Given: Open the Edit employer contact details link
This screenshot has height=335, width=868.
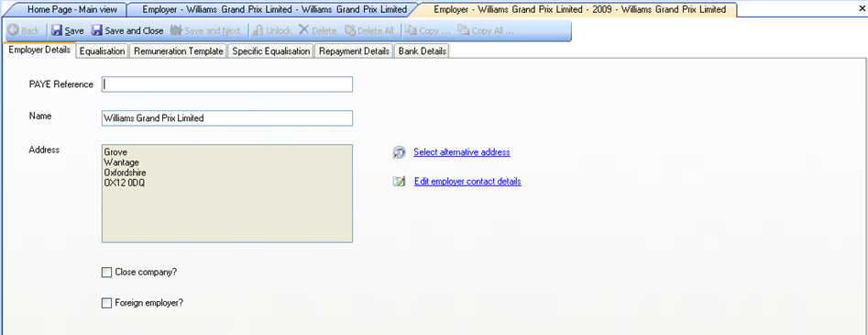Looking at the screenshot, I should [x=467, y=182].
